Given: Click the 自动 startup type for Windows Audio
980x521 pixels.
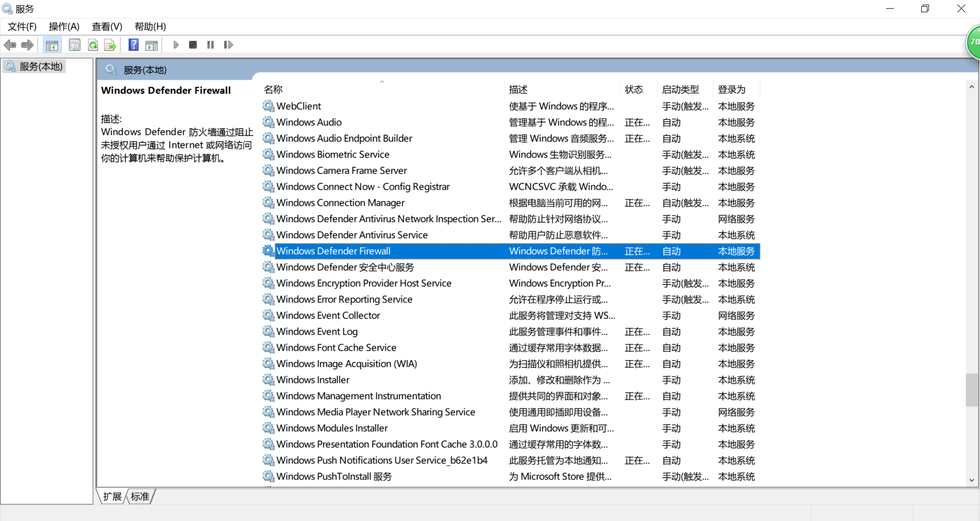Looking at the screenshot, I should (x=672, y=123).
